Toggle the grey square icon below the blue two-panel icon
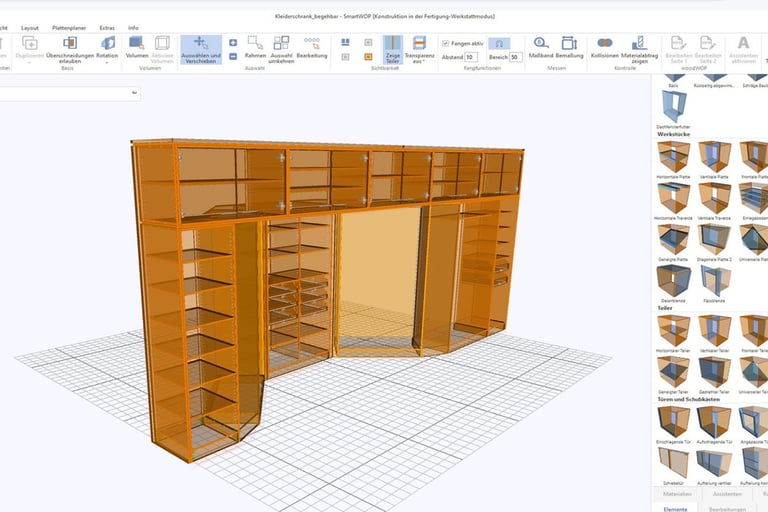The width and height of the screenshot is (768, 512). 345,57
